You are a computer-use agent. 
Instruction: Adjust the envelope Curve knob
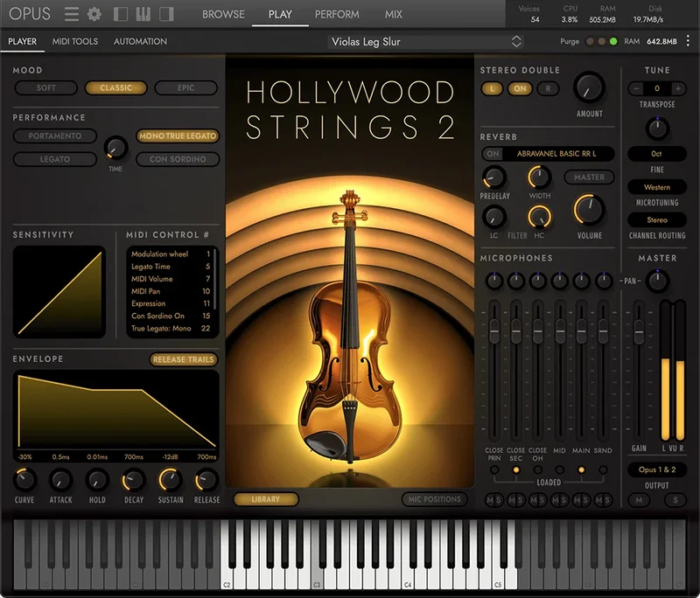click(24, 480)
